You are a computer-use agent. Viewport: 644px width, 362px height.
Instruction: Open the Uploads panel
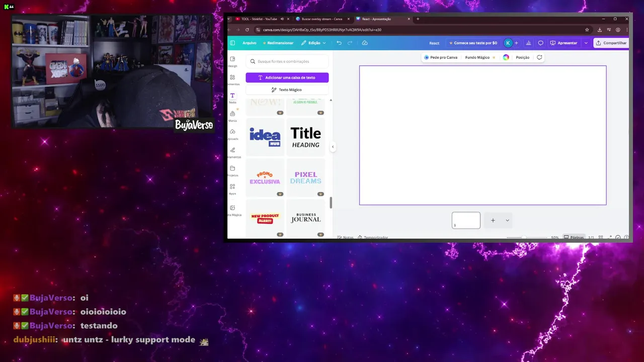tap(232, 134)
